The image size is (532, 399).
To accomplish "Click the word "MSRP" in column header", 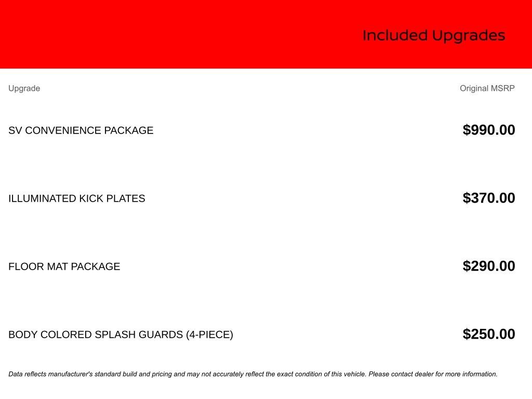I will 502,88.
